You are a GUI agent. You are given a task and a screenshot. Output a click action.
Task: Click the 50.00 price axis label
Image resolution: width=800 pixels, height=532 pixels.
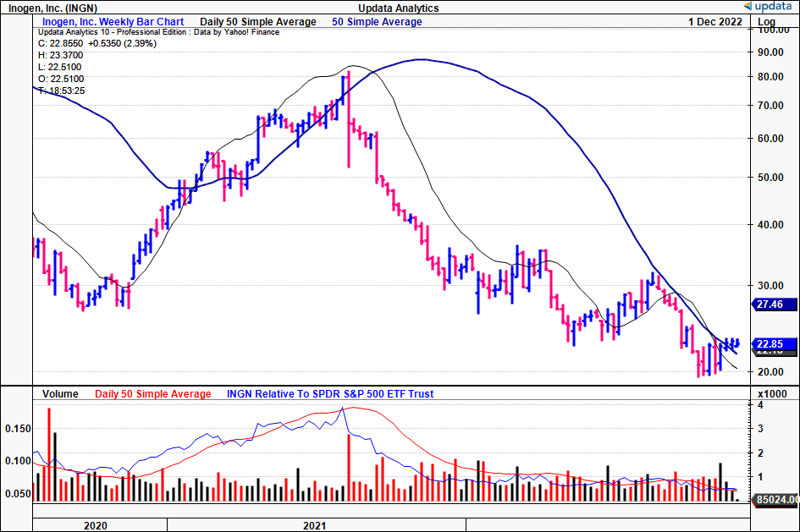click(771, 178)
